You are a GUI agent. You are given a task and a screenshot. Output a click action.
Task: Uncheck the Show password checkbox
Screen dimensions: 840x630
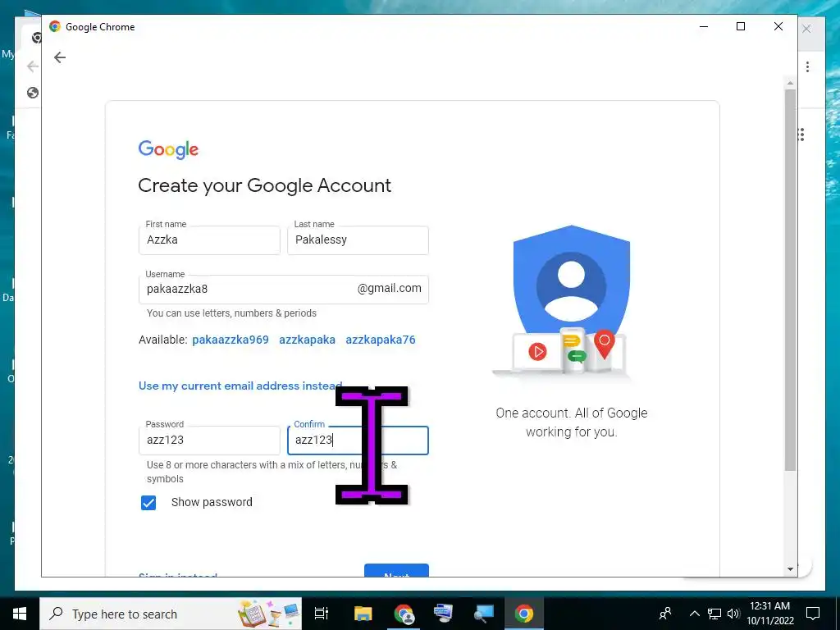(148, 503)
